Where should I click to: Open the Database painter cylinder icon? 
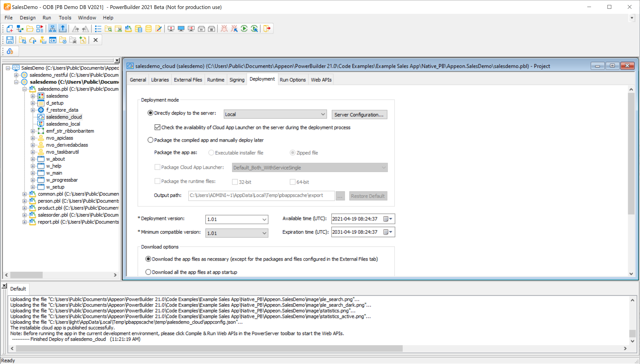tap(148, 28)
